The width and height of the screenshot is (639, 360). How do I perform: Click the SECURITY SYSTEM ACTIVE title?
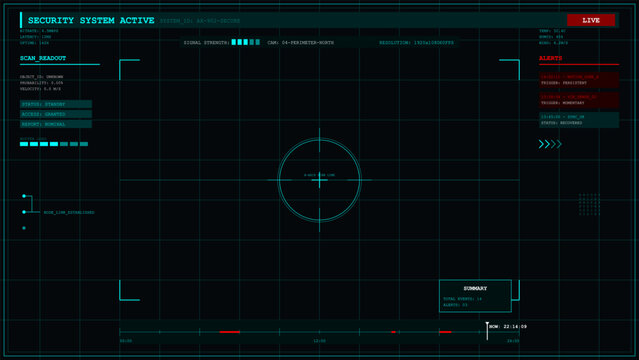tap(91, 20)
